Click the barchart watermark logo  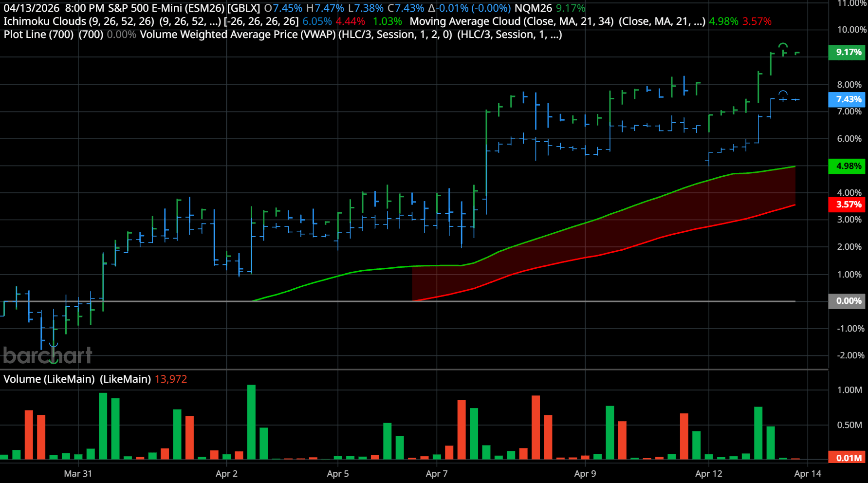click(x=47, y=355)
